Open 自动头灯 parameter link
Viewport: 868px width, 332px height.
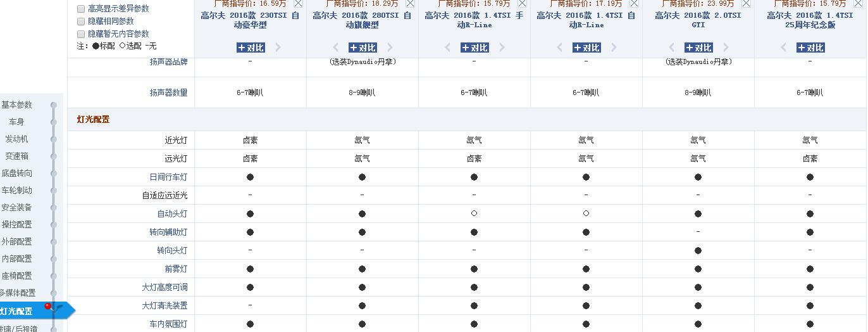pos(172,214)
